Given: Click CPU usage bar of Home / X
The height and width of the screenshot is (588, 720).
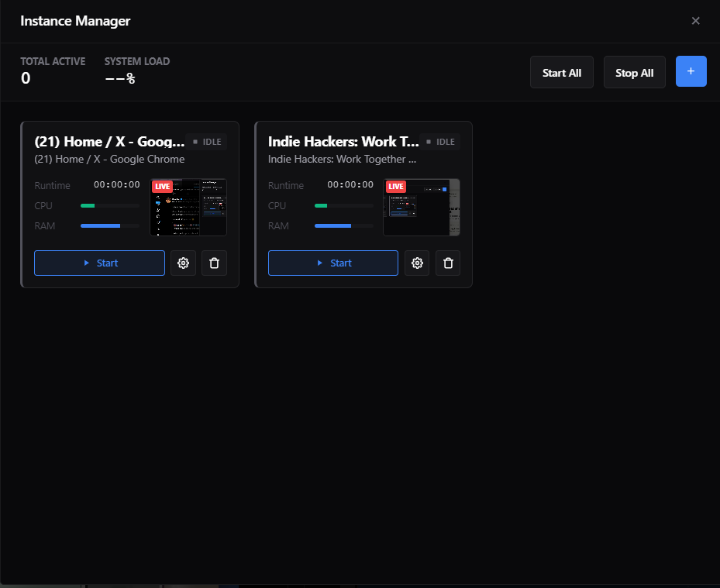Looking at the screenshot, I should tap(110, 205).
